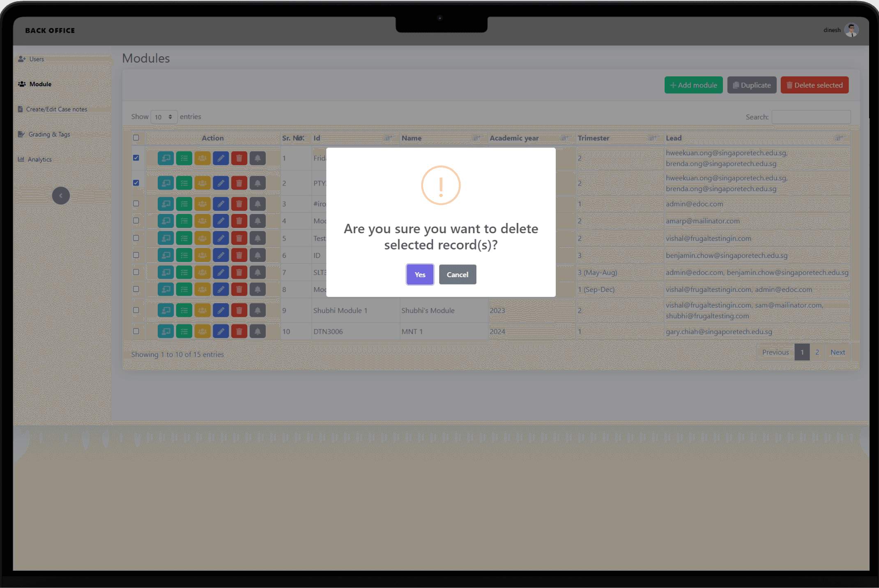This screenshot has width=879, height=588.
Task: Click the yellow group icon in row 7
Action: pyautogui.click(x=202, y=272)
